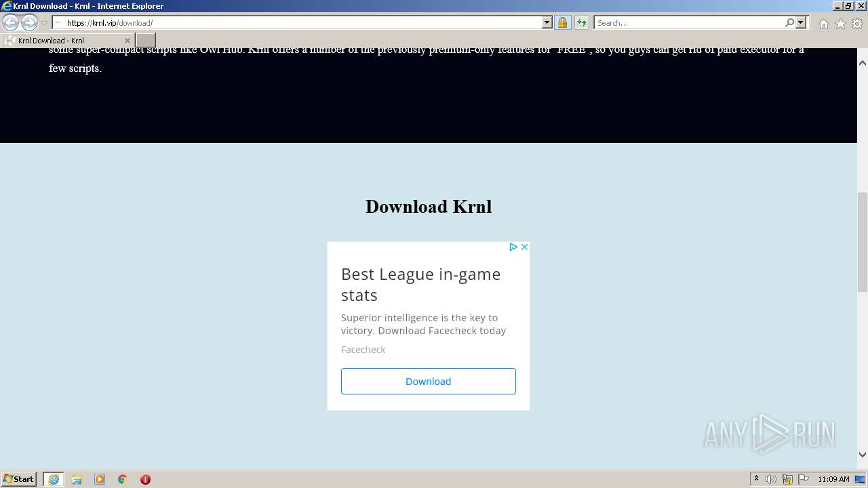Click the scrollbar down arrow
The width and height of the screenshot is (868, 488).
[863, 455]
